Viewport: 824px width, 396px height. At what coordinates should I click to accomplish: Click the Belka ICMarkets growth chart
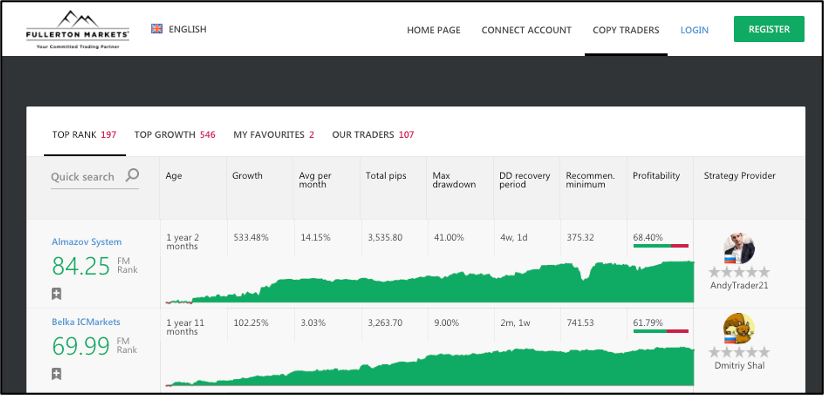430,368
